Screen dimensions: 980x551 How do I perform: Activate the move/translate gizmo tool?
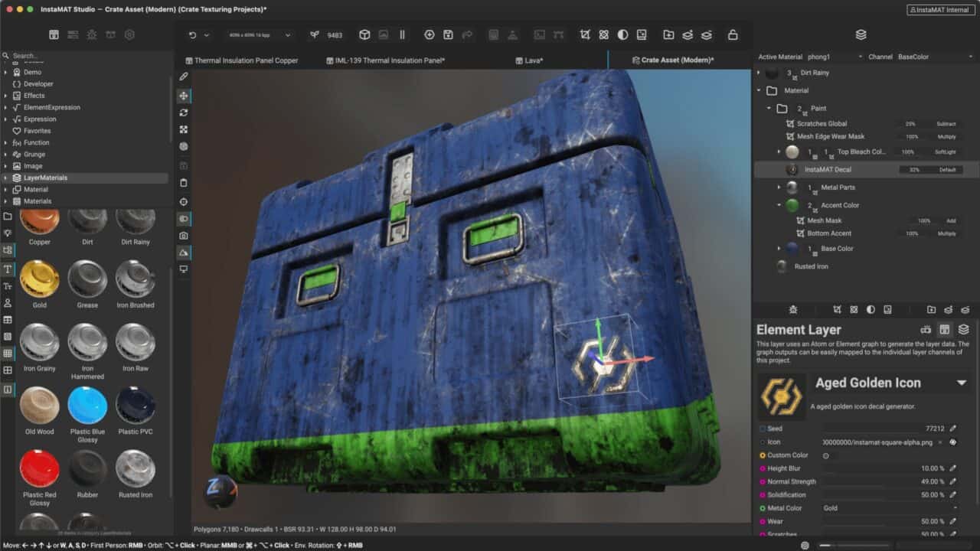click(x=183, y=96)
